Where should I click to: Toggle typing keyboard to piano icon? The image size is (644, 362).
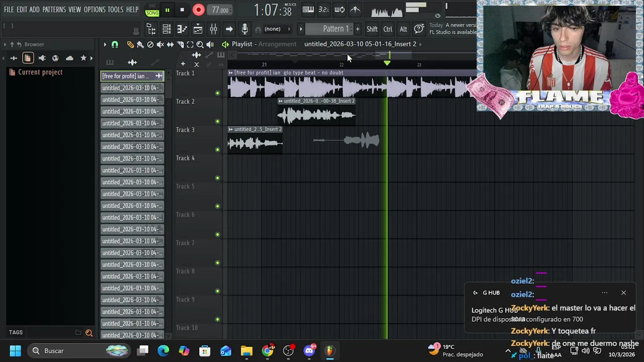308,10
